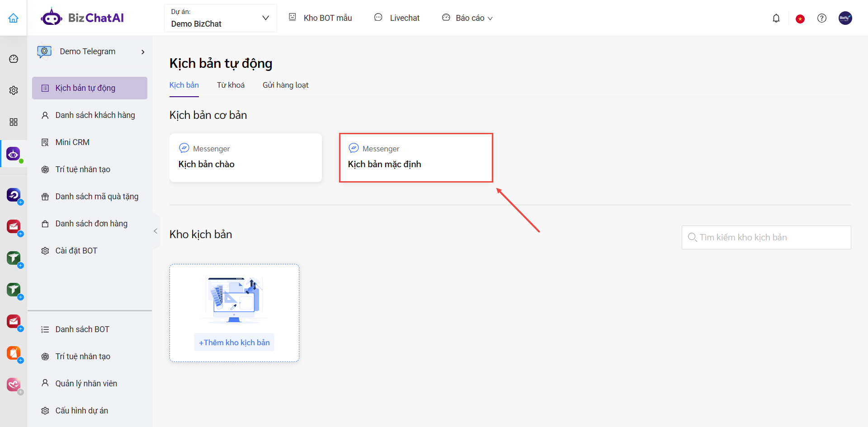Open Livechat in top menu
Image resolution: width=868 pixels, height=427 pixels.
(405, 18)
